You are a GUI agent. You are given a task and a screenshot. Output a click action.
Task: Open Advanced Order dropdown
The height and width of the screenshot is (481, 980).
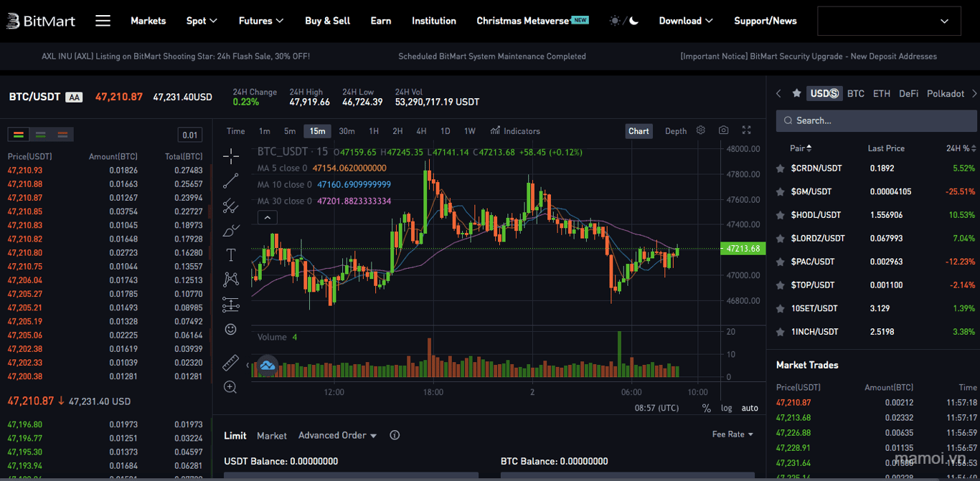337,435
